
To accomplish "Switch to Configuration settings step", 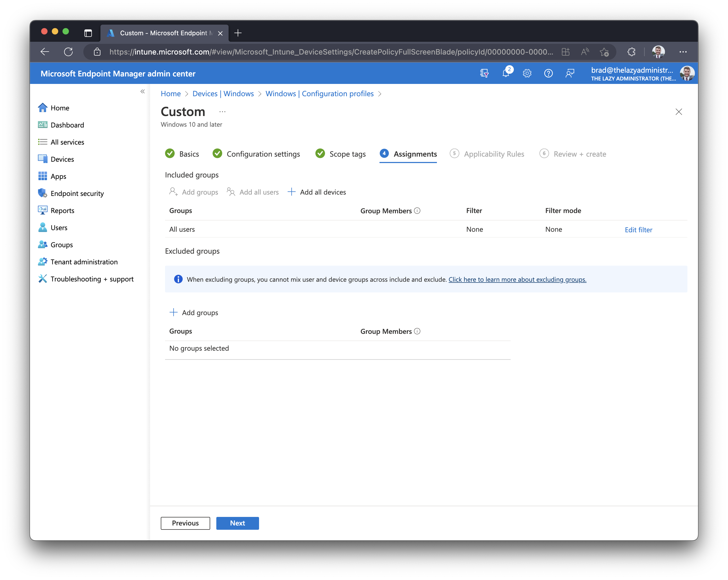I will tap(256, 154).
